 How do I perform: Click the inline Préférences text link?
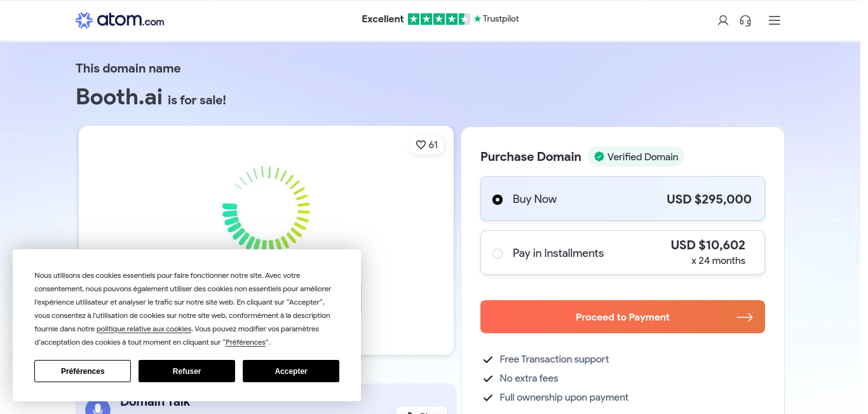click(245, 342)
